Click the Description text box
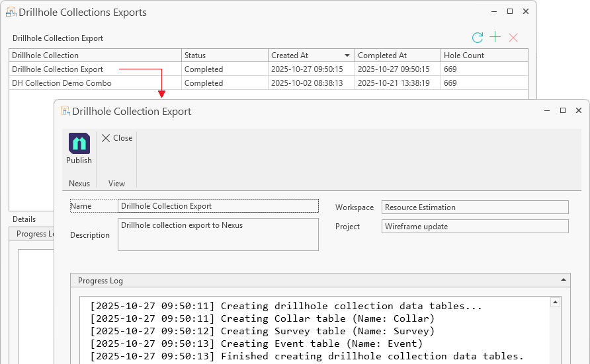This screenshot has height=364, width=590. [218, 235]
